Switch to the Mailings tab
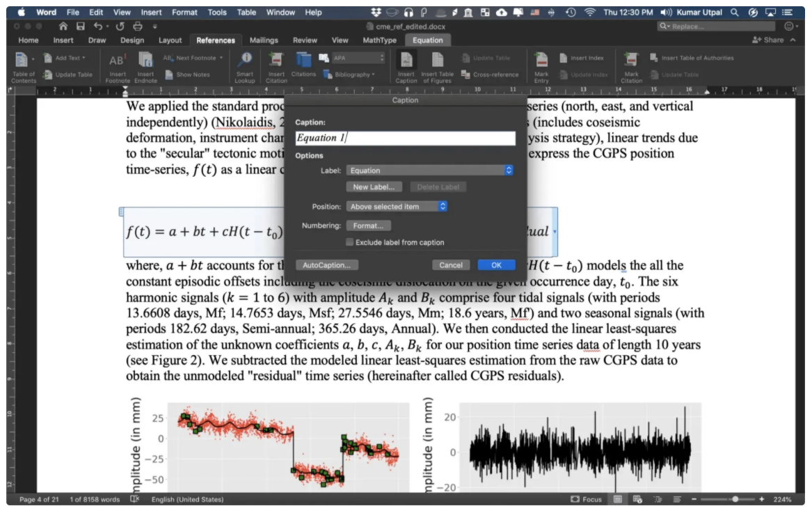This screenshot has width=812, height=513. [264, 40]
